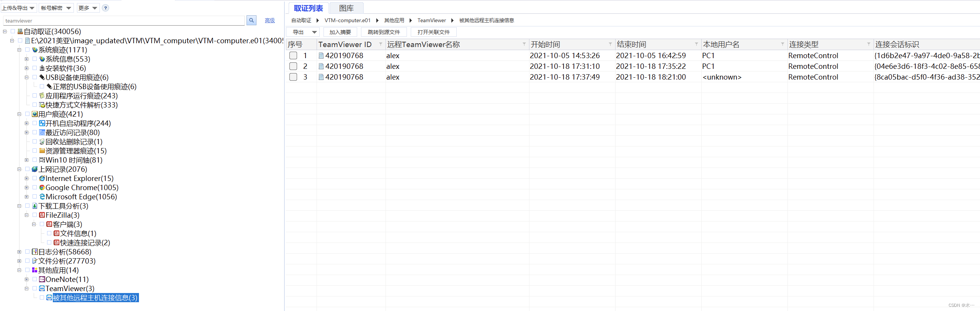Select the <unknown> user name cell
980x311 pixels.
pos(722,77)
